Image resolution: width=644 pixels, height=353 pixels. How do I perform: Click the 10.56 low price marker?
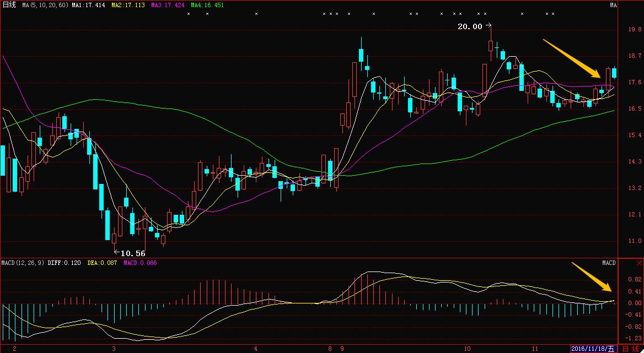pyautogui.click(x=132, y=253)
